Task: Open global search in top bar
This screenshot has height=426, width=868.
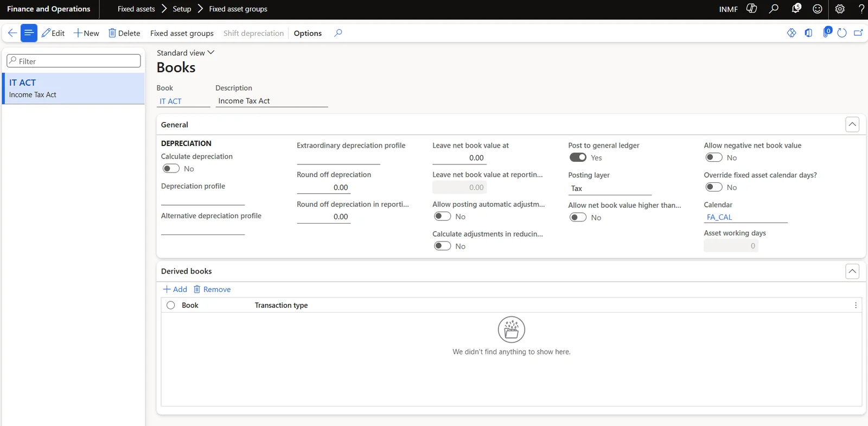Action: pos(774,9)
